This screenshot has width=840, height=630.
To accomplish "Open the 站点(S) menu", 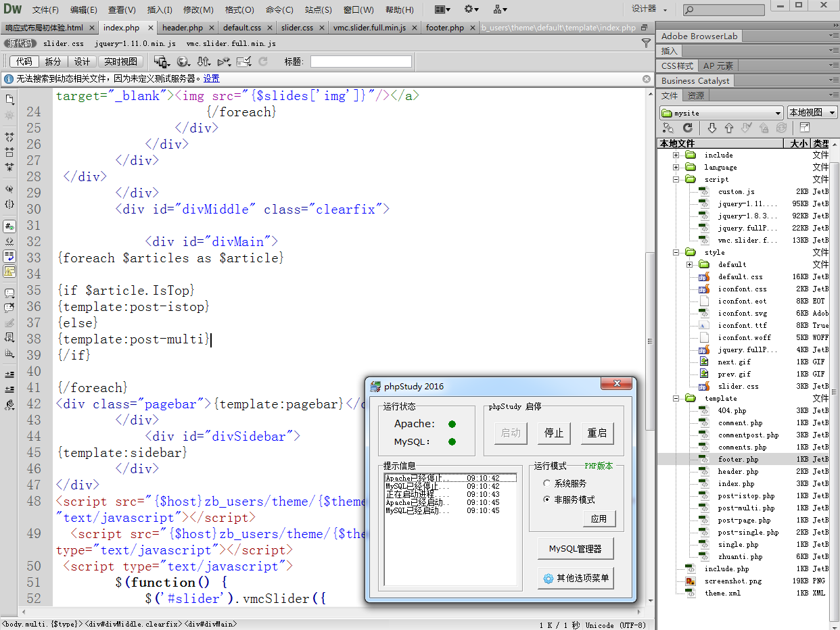I will tap(318, 10).
